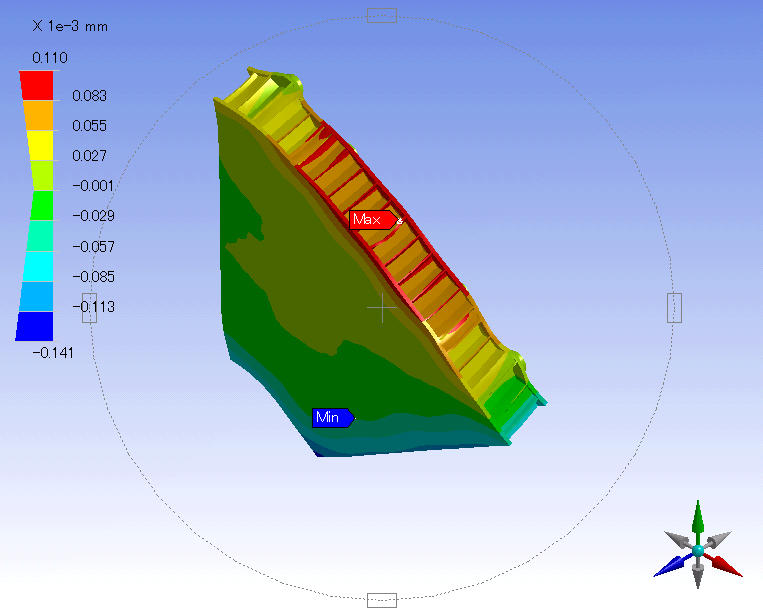This screenshot has height=615, width=763.
Task: Click the legend minimum value -0.141
Action: pyautogui.click(x=53, y=353)
